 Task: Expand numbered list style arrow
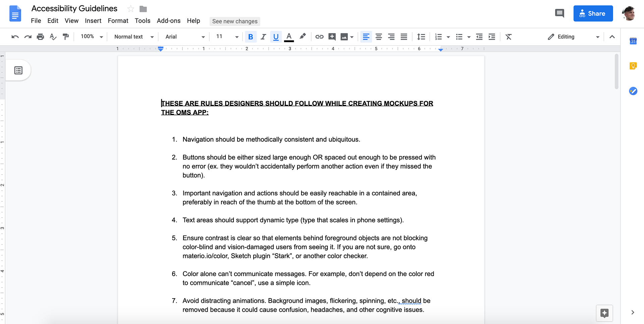[448, 37]
